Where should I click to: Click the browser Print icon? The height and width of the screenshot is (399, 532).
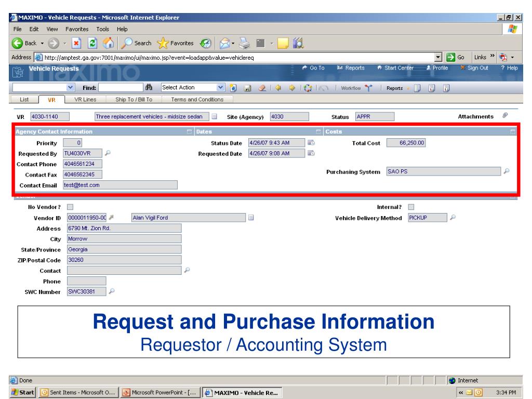[x=244, y=43]
